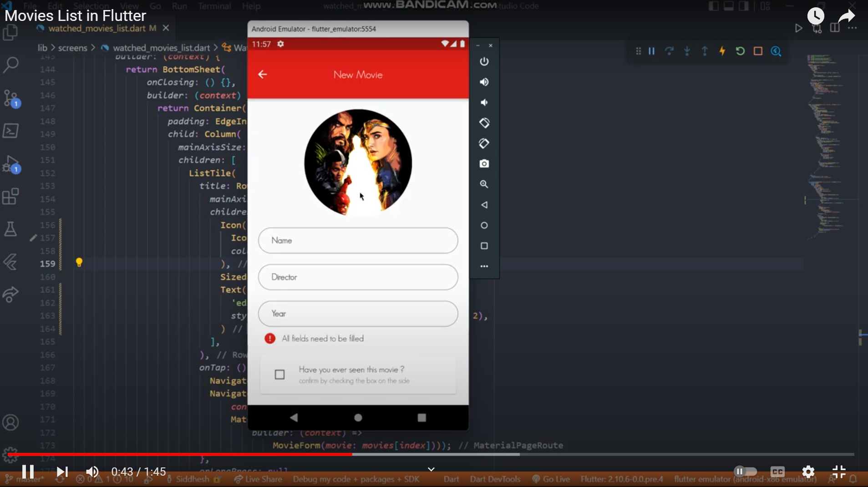Take emulator screenshot with camera icon
The height and width of the screenshot is (487, 868).
click(484, 164)
